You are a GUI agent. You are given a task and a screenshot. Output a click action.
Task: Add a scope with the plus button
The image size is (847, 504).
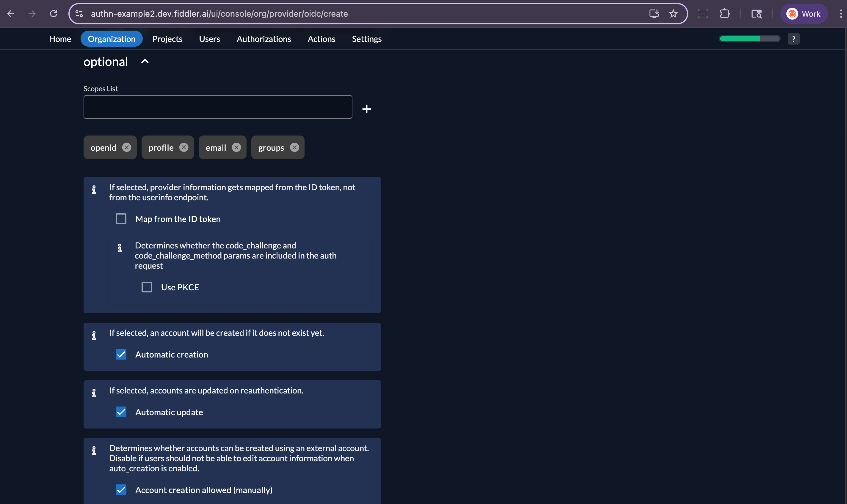(x=366, y=109)
